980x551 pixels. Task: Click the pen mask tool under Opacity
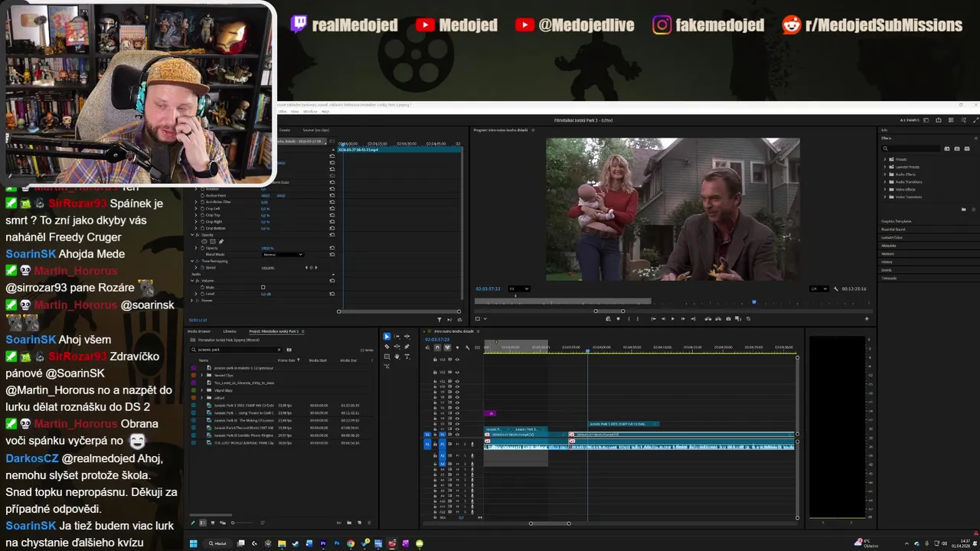[221, 242]
